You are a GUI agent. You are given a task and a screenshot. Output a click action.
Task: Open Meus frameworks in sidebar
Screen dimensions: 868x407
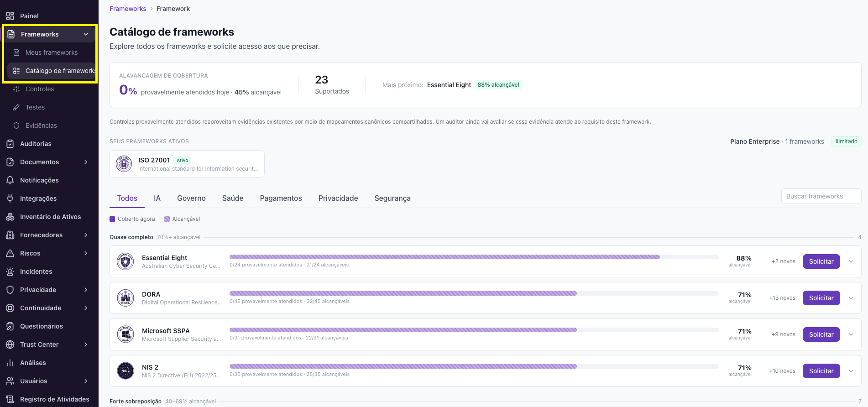[x=51, y=52]
